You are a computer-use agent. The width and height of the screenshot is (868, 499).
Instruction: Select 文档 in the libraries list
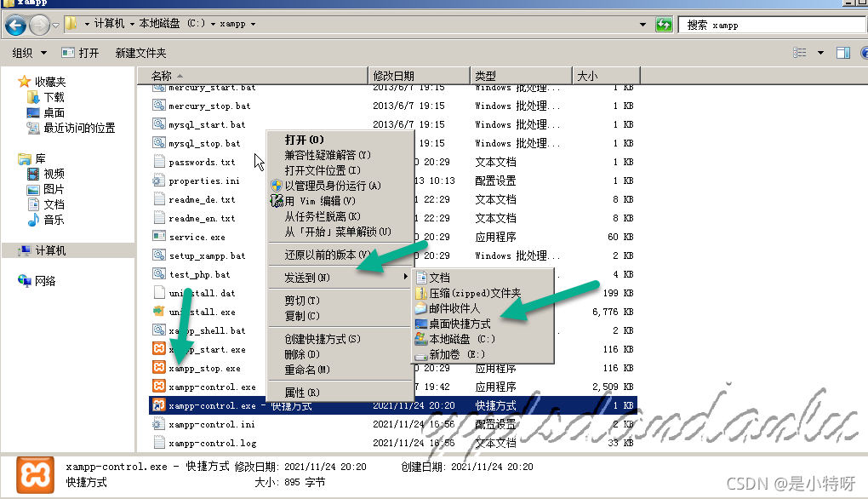point(54,204)
